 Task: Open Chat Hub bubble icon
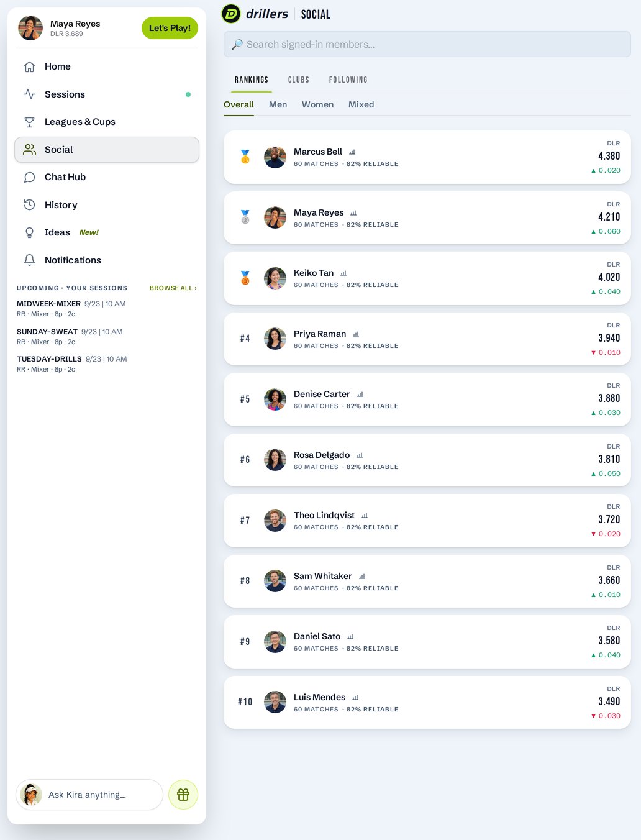[x=29, y=177]
